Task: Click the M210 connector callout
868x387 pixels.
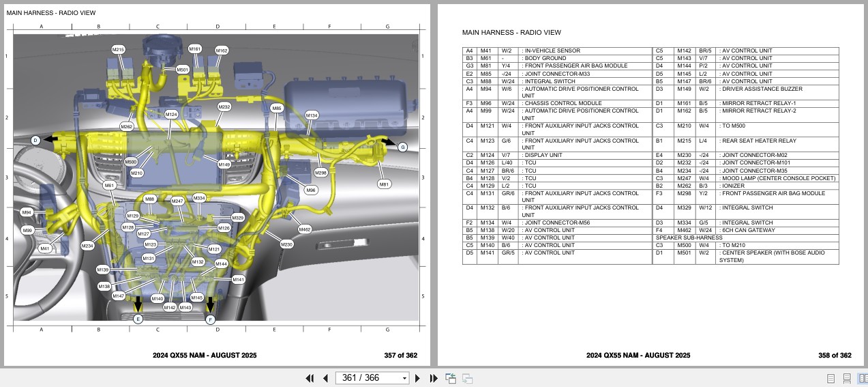Action: [137, 173]
